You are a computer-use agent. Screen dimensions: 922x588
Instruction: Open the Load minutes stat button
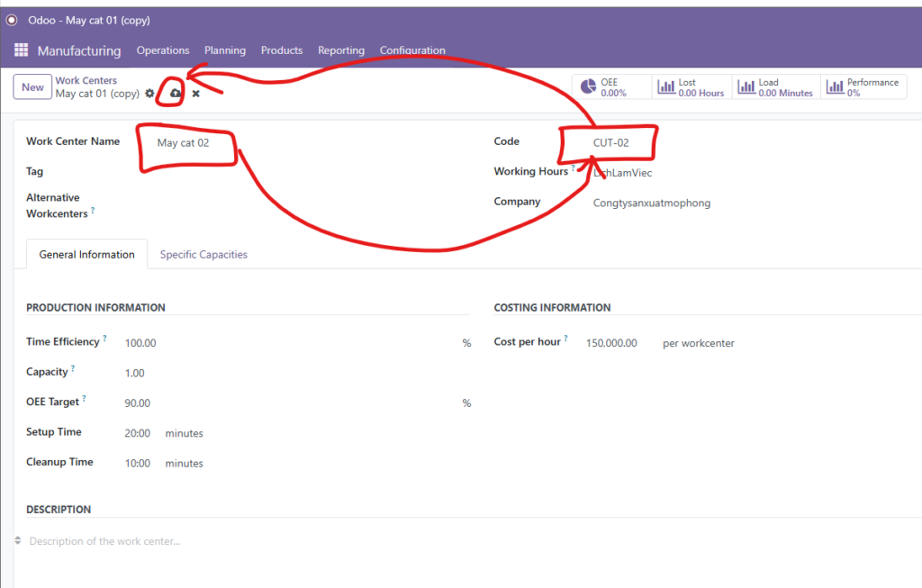click(774, 87)
